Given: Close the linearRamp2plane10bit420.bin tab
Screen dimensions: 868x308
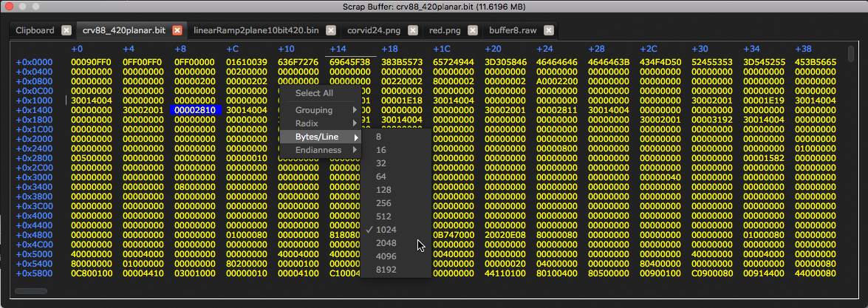Looking at the screenshot, I should click(331, 30).
